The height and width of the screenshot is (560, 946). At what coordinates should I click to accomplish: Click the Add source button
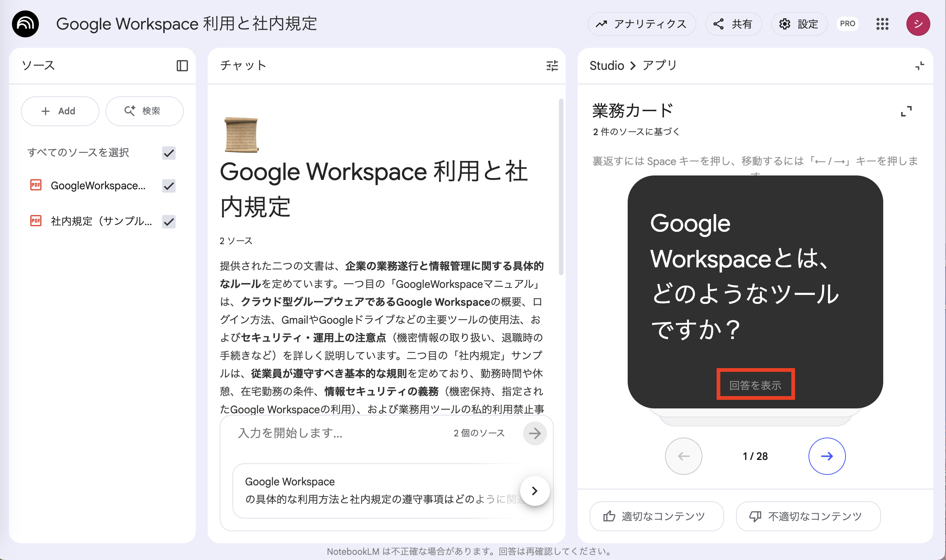60,111
